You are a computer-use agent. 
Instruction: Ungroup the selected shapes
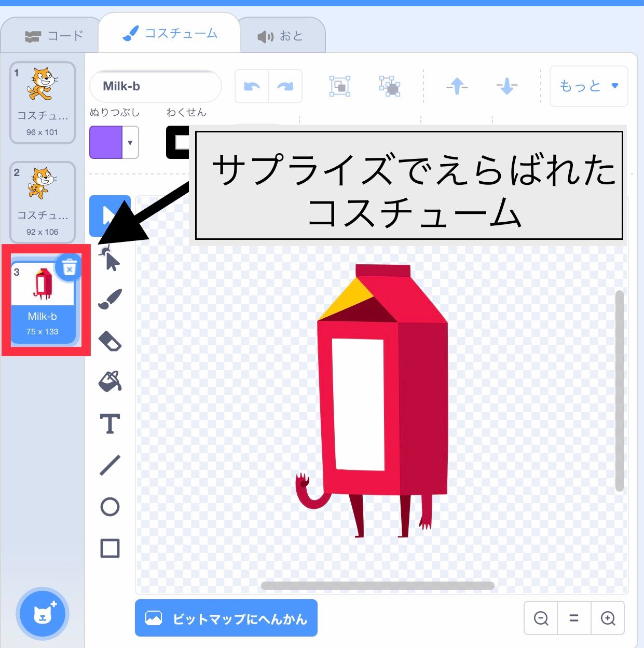[x=389, y=86]
